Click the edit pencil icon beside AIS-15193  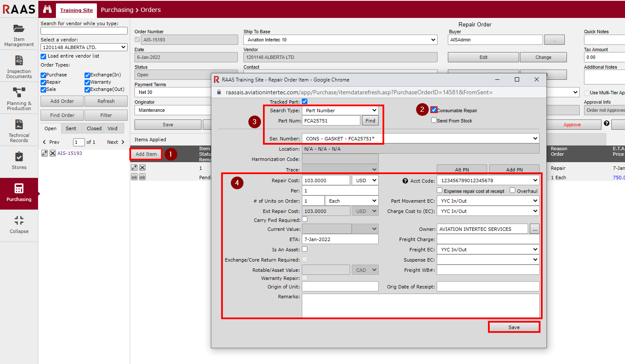[x=44, y=153]
